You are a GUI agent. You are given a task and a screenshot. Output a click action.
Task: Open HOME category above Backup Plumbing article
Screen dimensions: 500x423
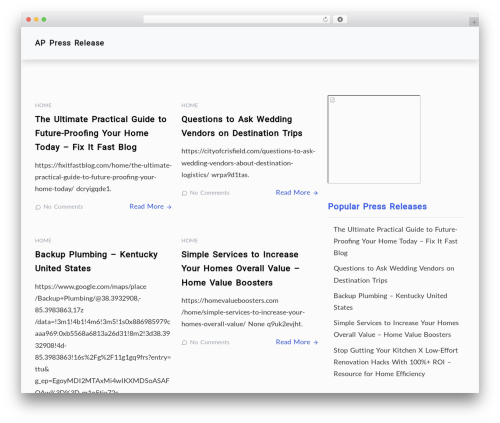pyautogui.click(x=43, y=241)
